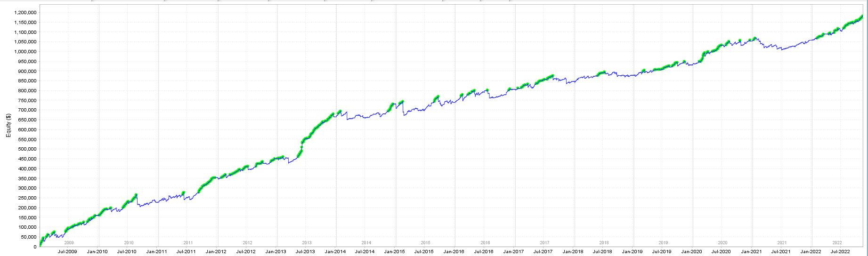Screen dimensions: 868x256
Task: Select the 500,000 y-axis label
Action: tap(27, 149)
